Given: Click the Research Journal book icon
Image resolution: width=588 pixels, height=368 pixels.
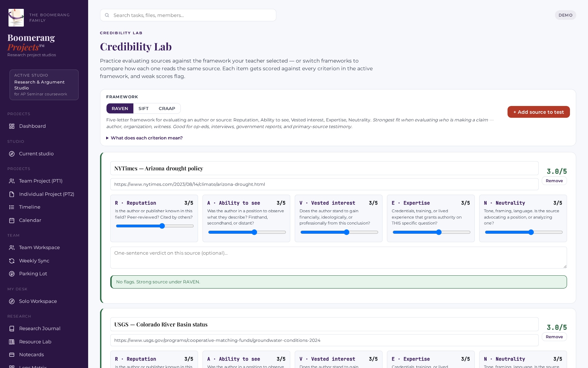Looking at the screenshot, I should click(12, 328).
